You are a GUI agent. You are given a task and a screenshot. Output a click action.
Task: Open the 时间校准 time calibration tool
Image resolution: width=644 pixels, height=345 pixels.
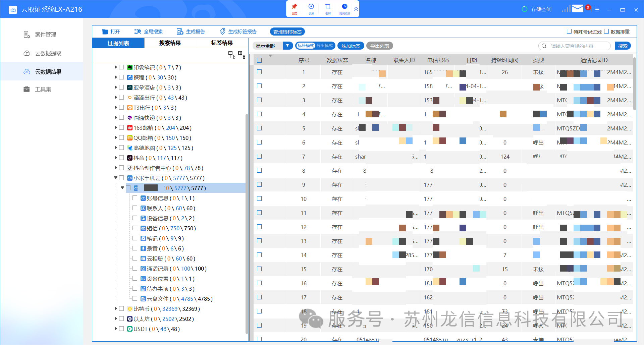point(345,8)
